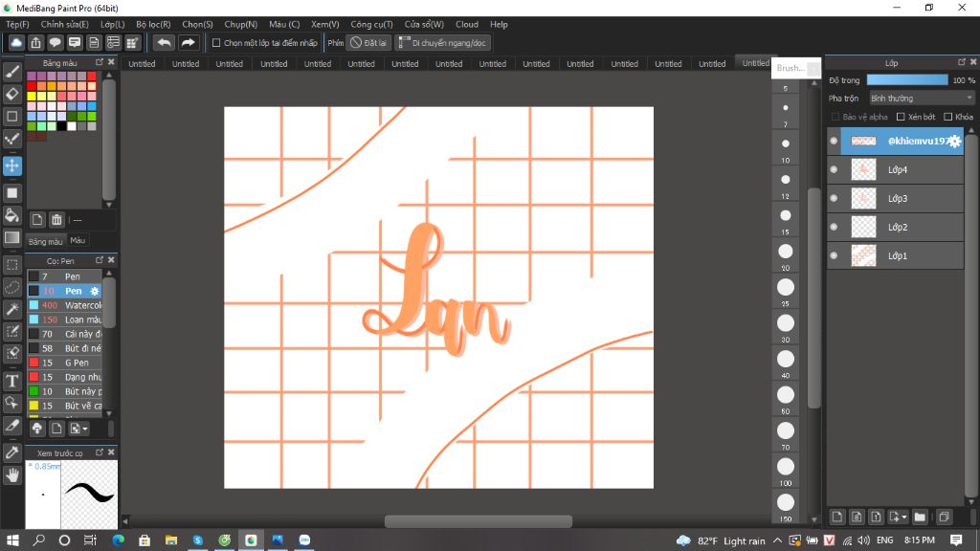Add 1-bit layer icon

pyautogui.click(x=877, y=517)
